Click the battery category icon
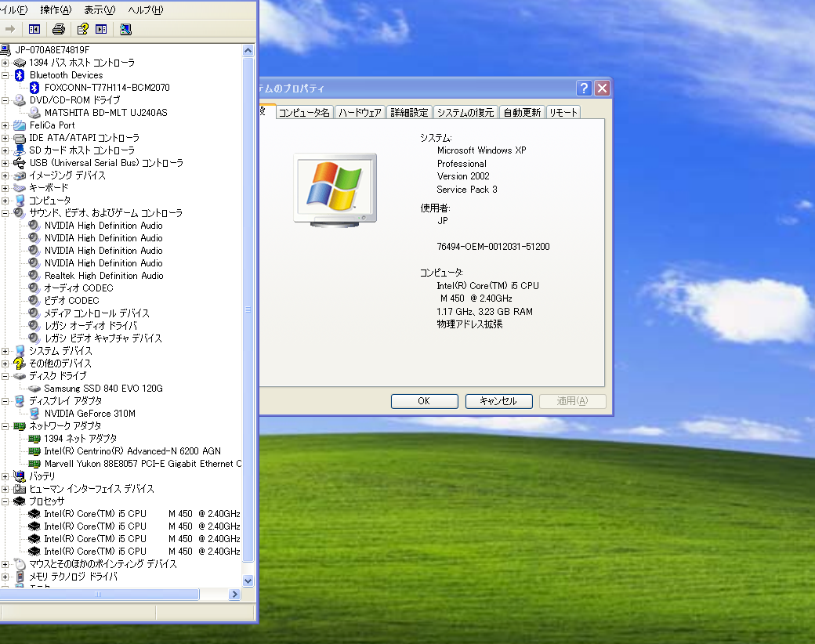The image size is (815, 644). 20,476
